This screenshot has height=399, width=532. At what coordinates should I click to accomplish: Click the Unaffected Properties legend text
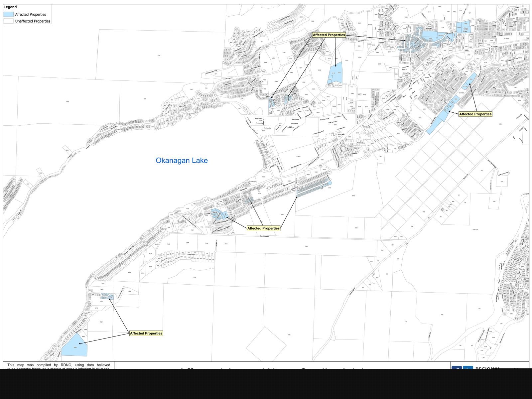click(33, 21)
